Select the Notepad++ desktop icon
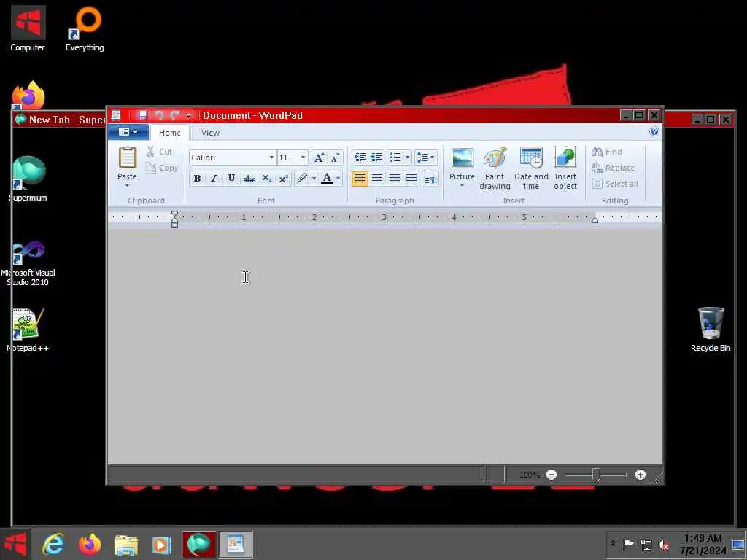The width and height of the screenshot is (747, 560). 28,330
